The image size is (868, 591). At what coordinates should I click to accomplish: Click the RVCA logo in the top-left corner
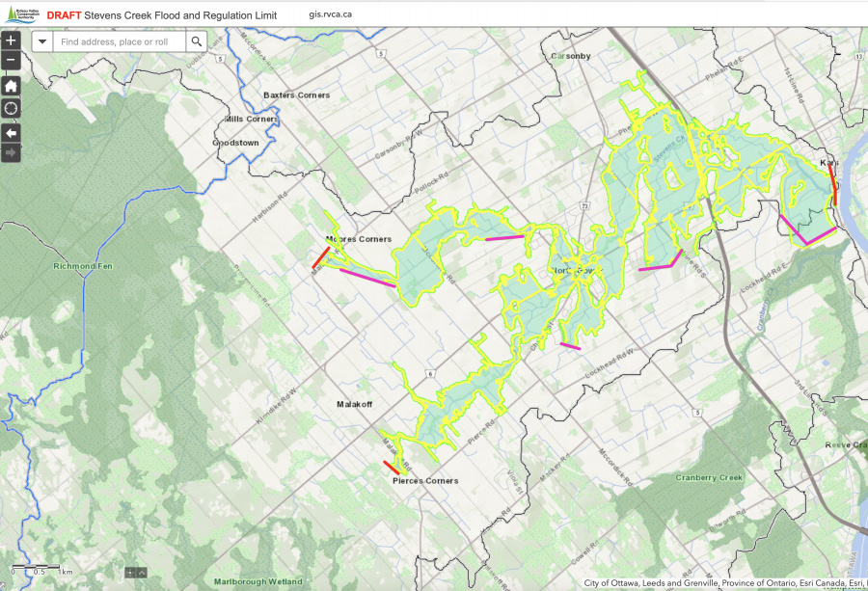[x=25, y=14]
